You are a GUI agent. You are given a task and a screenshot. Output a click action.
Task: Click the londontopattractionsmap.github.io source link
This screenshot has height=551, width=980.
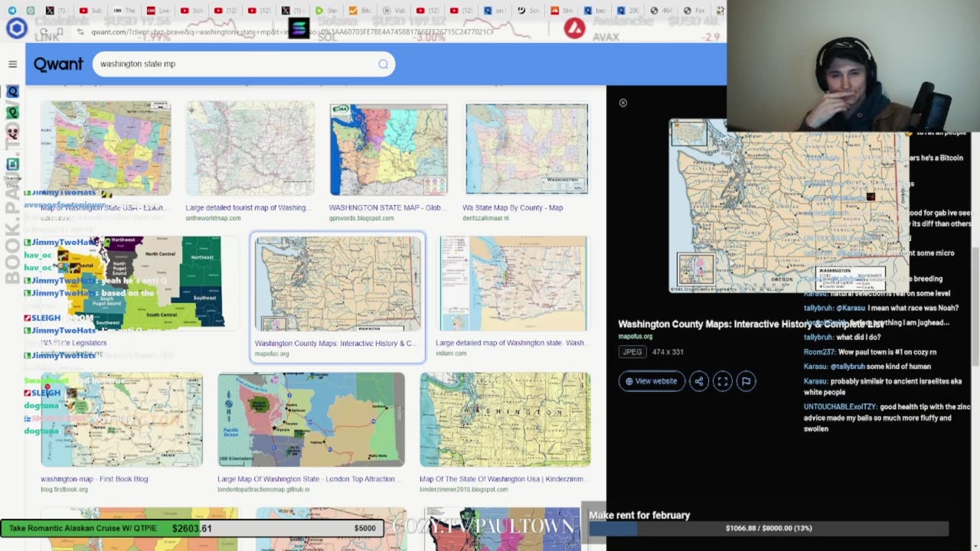point(263,489)
